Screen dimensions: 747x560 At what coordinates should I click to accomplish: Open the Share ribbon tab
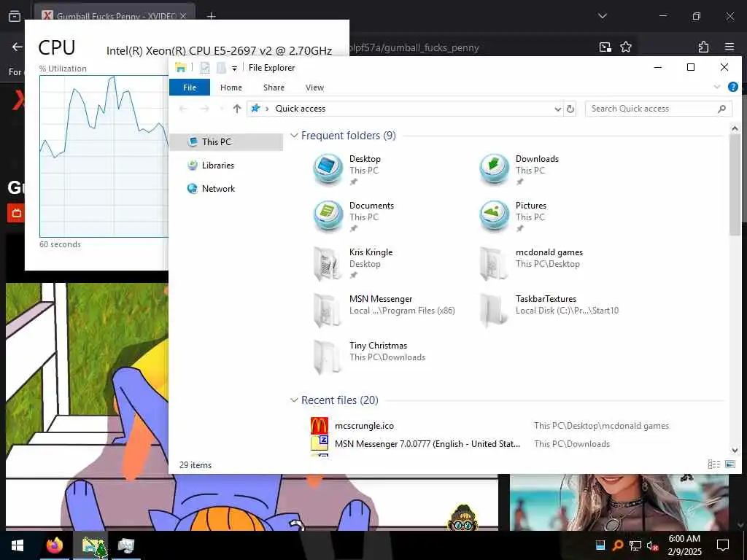pyautogui.click(x=274, y=87)
